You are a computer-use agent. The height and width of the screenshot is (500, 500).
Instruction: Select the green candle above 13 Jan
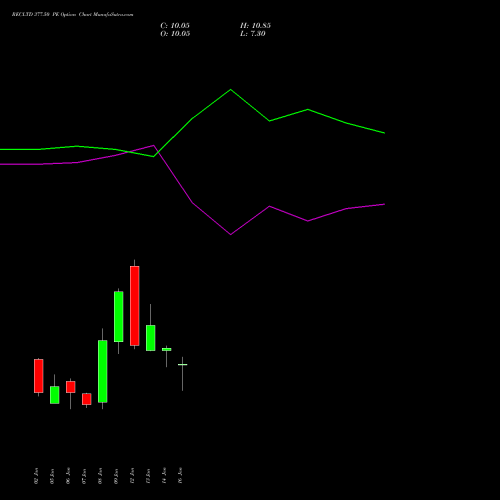click(x=151, y=338)
